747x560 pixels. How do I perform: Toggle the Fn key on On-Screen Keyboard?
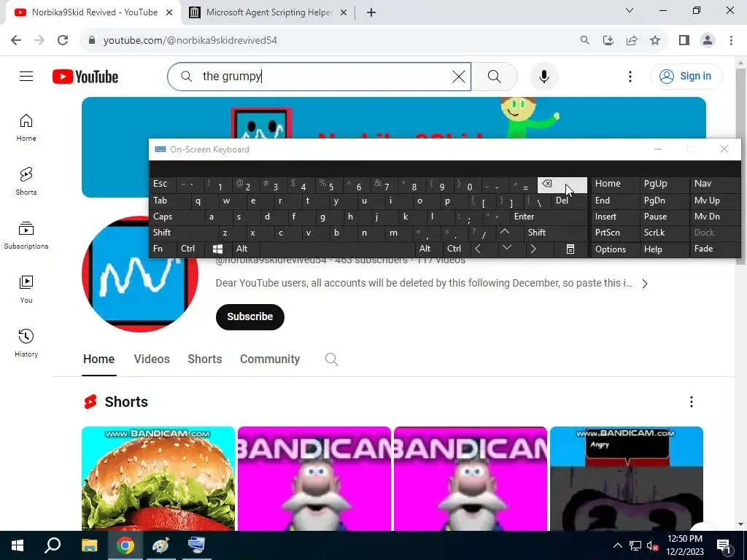click(x=163, y=249)
